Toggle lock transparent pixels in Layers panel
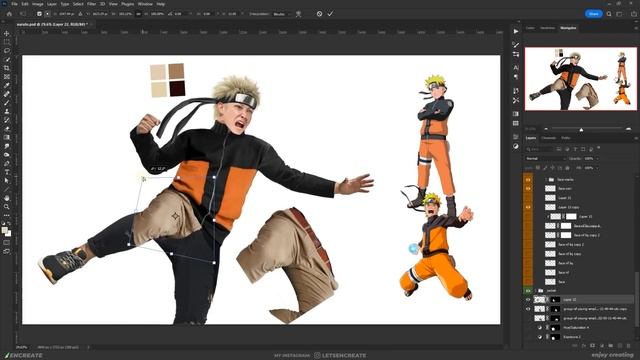The image size is (640, 360). 538,168
